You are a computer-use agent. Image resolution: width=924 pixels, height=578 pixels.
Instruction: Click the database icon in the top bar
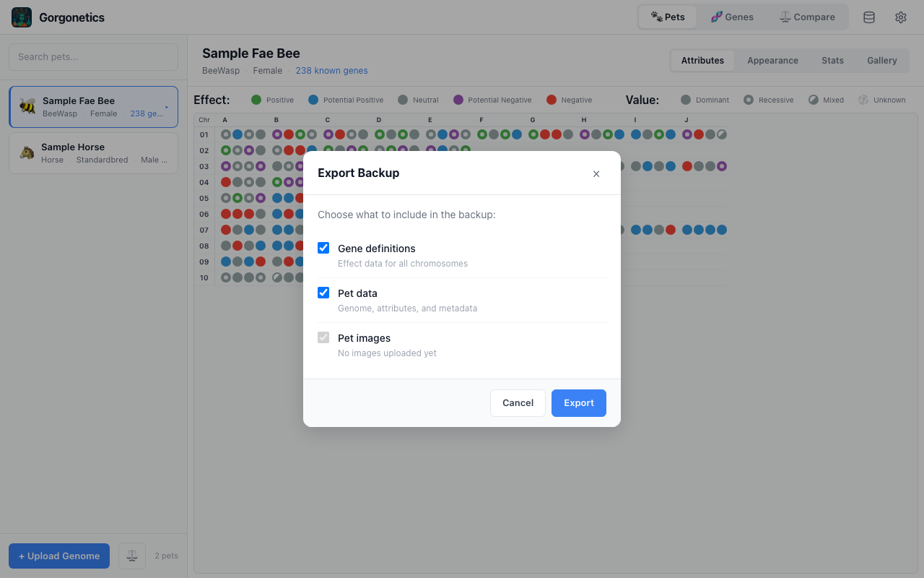tap(868, 17)
